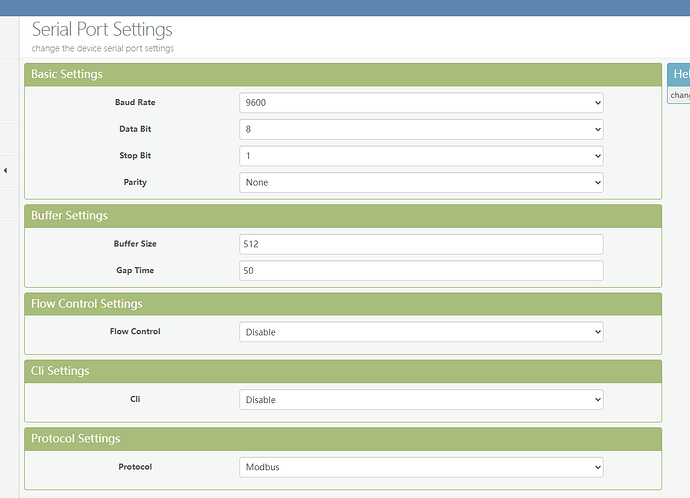This screenshot has height=498, width=690.
Task: Click the Buffer Settings section header
Action: pos(70,216)
